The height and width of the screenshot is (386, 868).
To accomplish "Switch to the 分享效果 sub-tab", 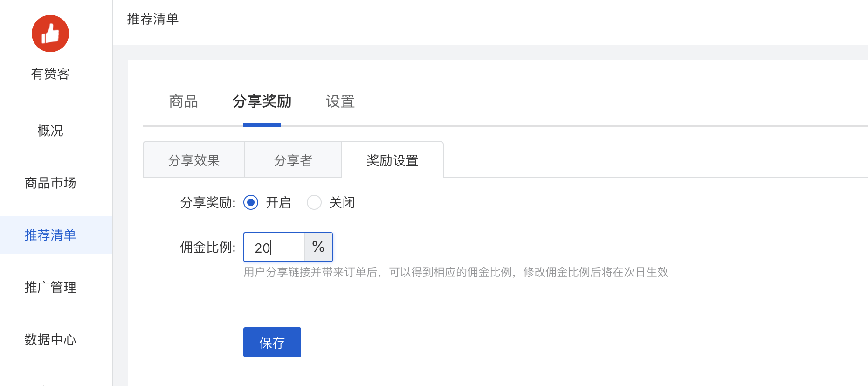I will [x=194, y=160].
